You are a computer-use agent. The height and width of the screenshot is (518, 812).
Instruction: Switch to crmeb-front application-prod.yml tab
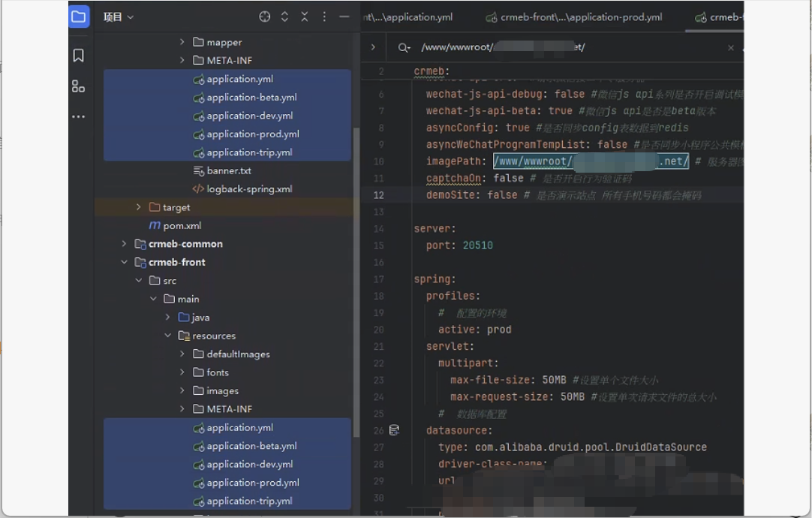(x=574, y=17)
